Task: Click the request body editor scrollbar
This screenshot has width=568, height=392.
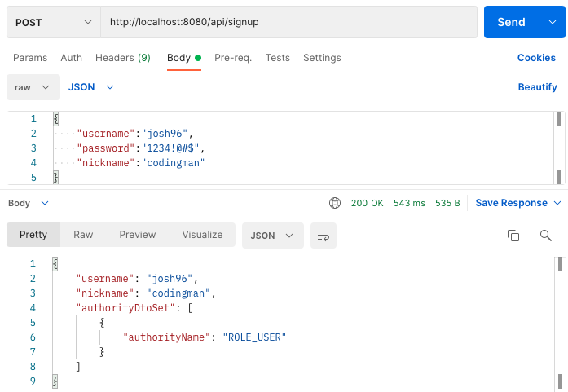Action: click(559, 148)
